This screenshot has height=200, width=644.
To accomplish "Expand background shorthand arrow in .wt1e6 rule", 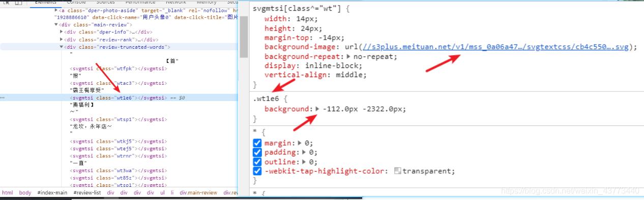I will click(317, 109).
